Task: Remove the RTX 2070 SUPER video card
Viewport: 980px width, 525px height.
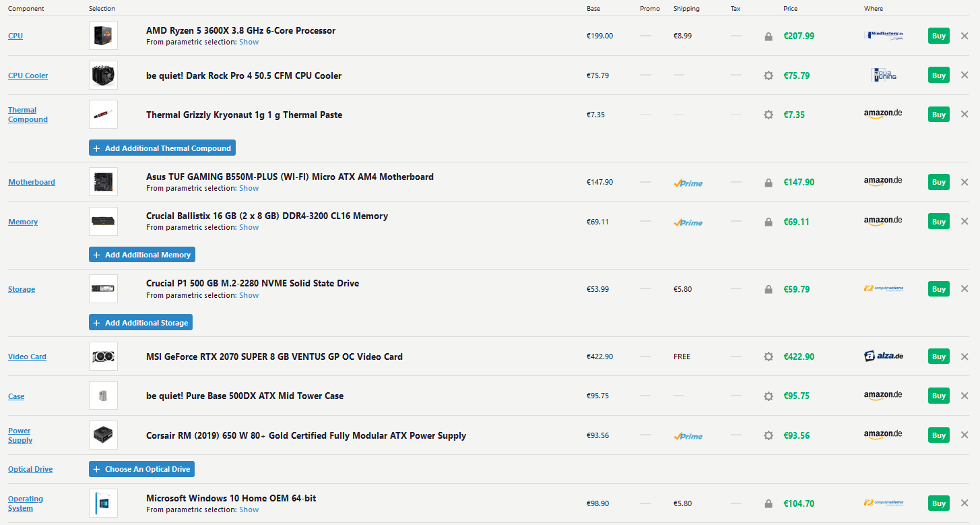Action: (965, 357)
